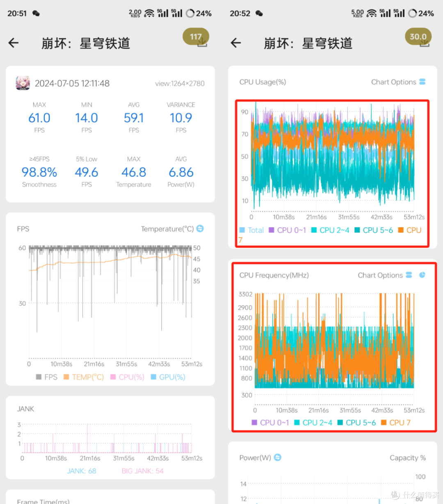The image size is (443, 504).
Task: Toggle TEMP(°C) series in FPS legend
Action: [84, 377]
